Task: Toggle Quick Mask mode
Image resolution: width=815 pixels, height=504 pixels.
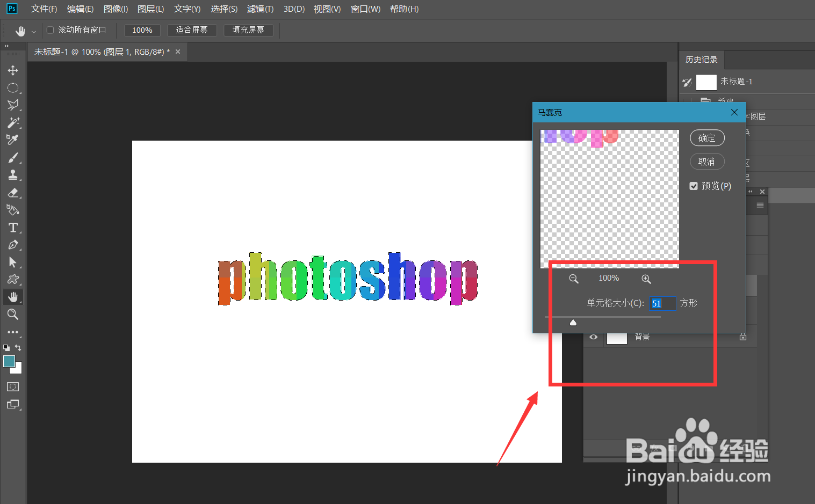Action: pos(13,386)
